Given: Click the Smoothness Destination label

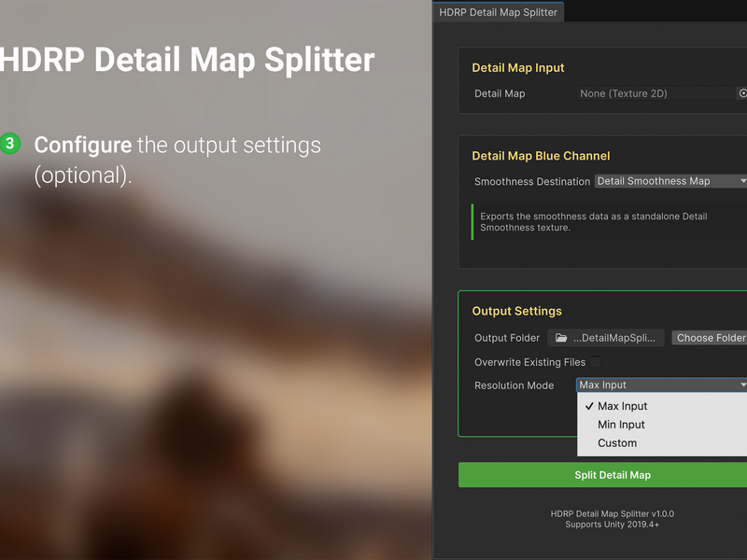Looking at the screenshot, I should click(x=532, y=181).
